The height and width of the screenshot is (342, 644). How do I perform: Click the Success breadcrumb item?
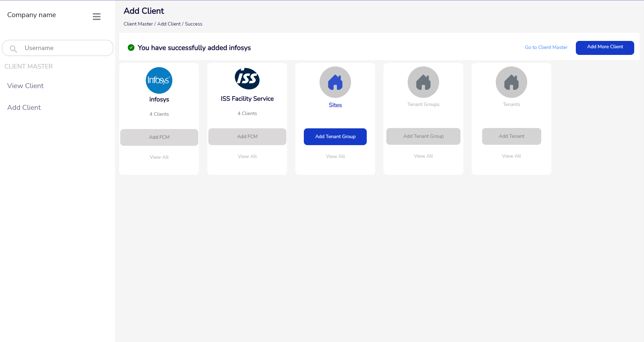193,24
